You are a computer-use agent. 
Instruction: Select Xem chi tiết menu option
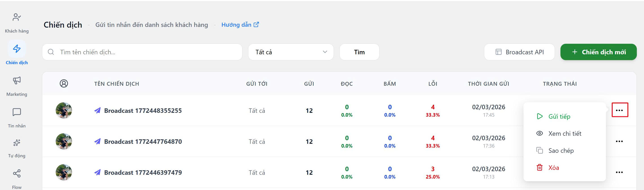pos(564,133)
